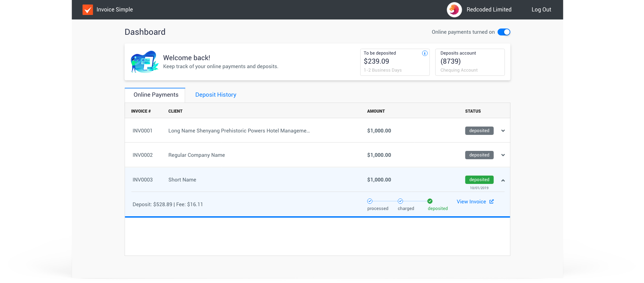The image size is (644, 283).
Task: Expand the INV0001 row chevron
Action: [503, 131]
